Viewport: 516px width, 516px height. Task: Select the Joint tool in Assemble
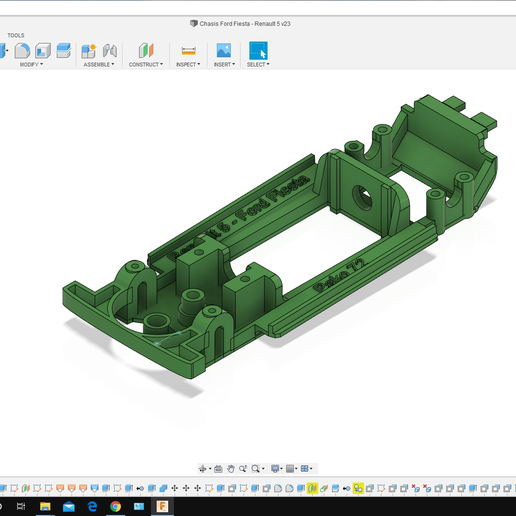[110, 51]
